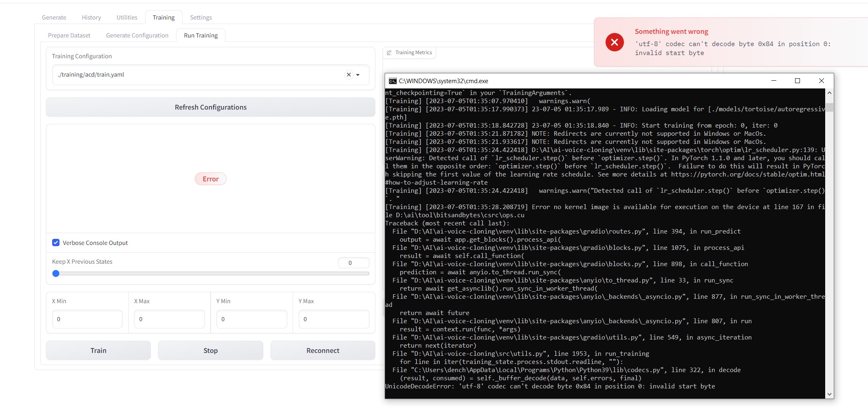
Task: Open the Generate Configuration sub-tab
Action: [x=137, y=35]
